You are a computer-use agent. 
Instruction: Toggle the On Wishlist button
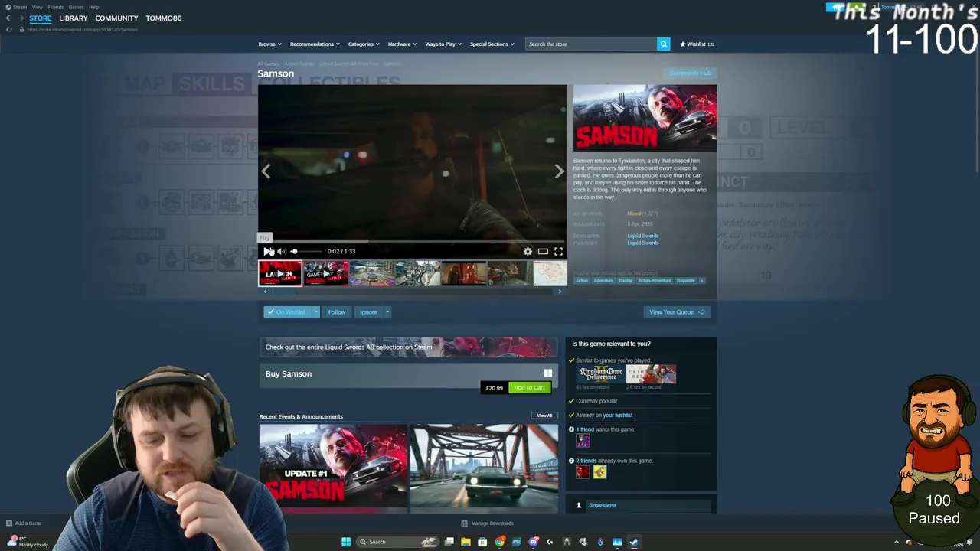tap(287, 312)
